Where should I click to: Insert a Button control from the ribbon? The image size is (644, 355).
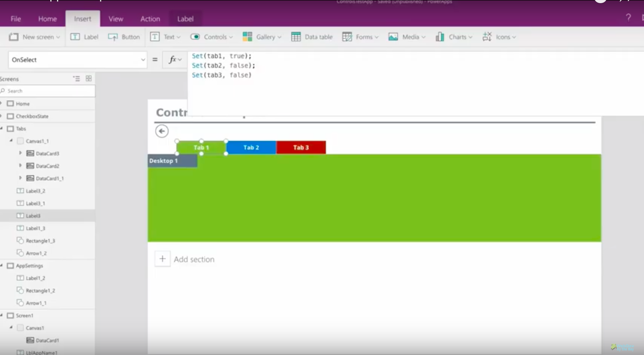[124, 37]
